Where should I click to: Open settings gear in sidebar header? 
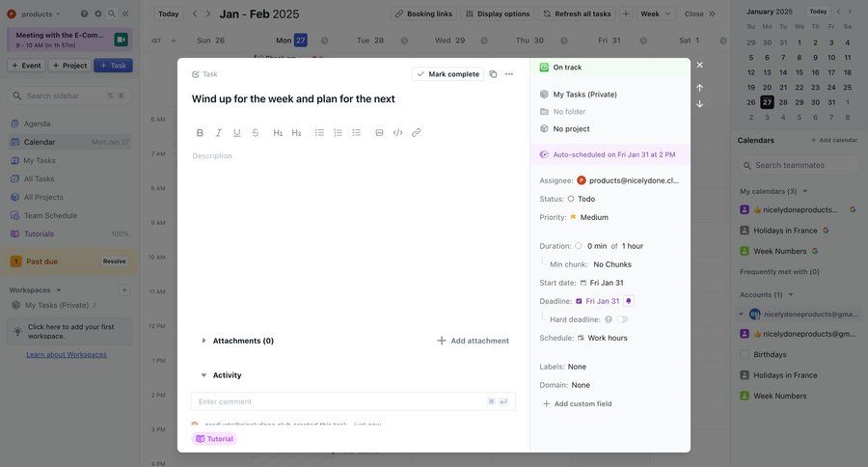98,14
